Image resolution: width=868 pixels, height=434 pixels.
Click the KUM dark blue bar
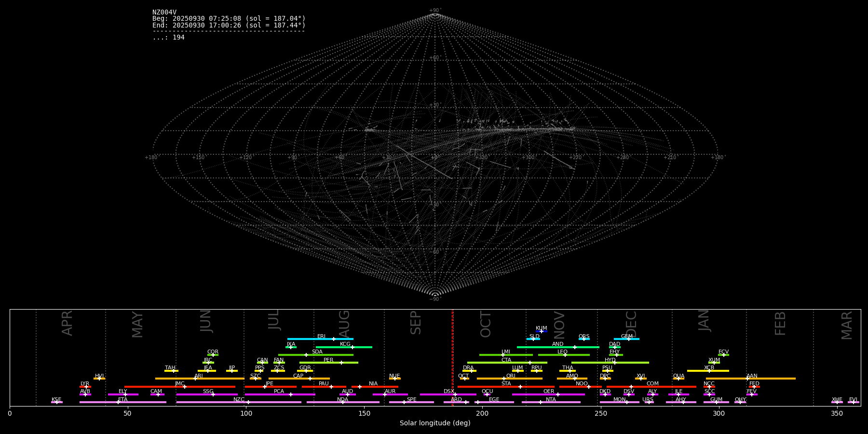click(542, 331)
